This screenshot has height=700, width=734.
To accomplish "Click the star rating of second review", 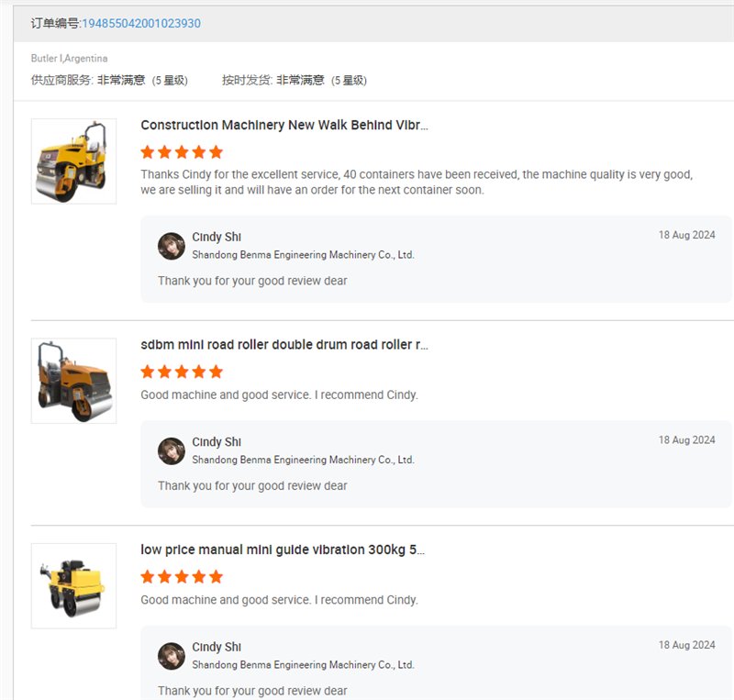I will click(182, 372).
